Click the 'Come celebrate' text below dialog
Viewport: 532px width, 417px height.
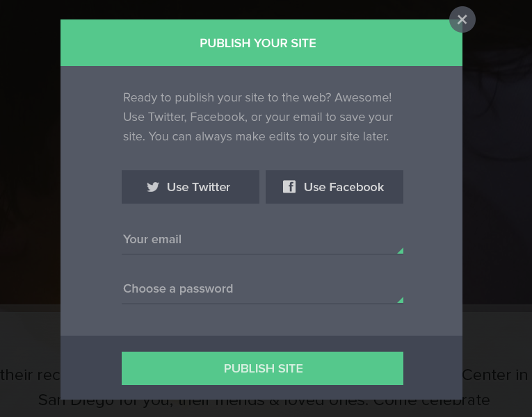point(432,400)
